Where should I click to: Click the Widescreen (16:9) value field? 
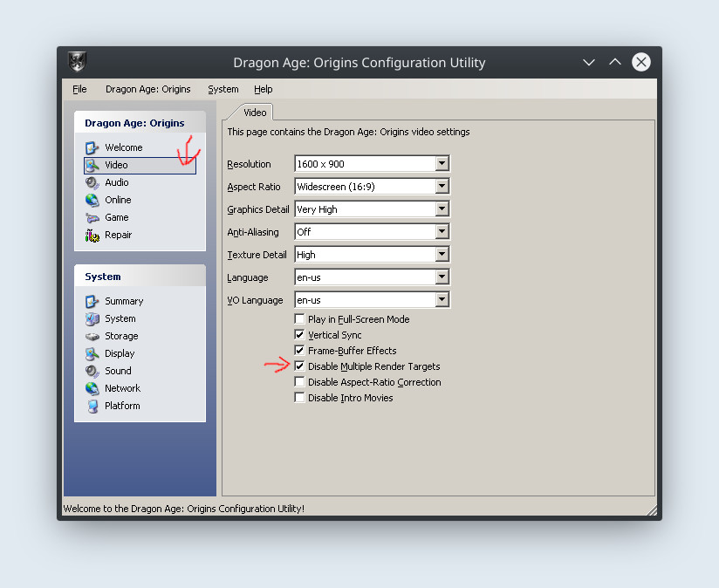click(366, 186)
